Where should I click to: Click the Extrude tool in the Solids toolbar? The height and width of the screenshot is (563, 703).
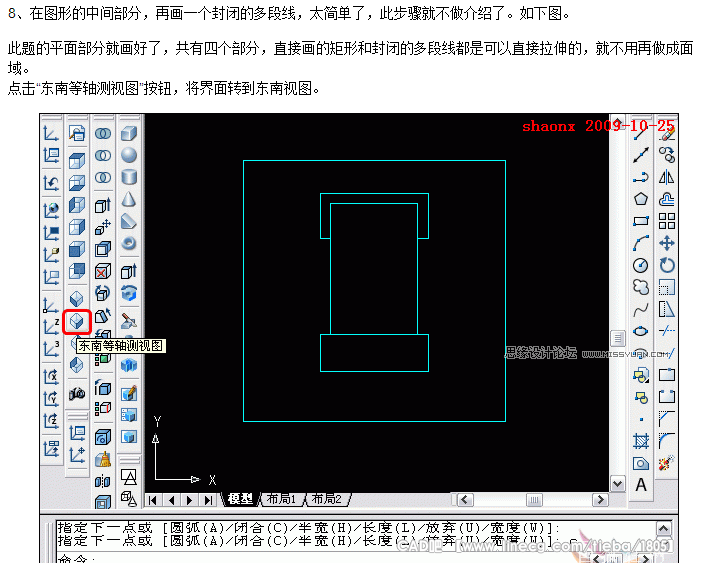[x=129, y=271]
